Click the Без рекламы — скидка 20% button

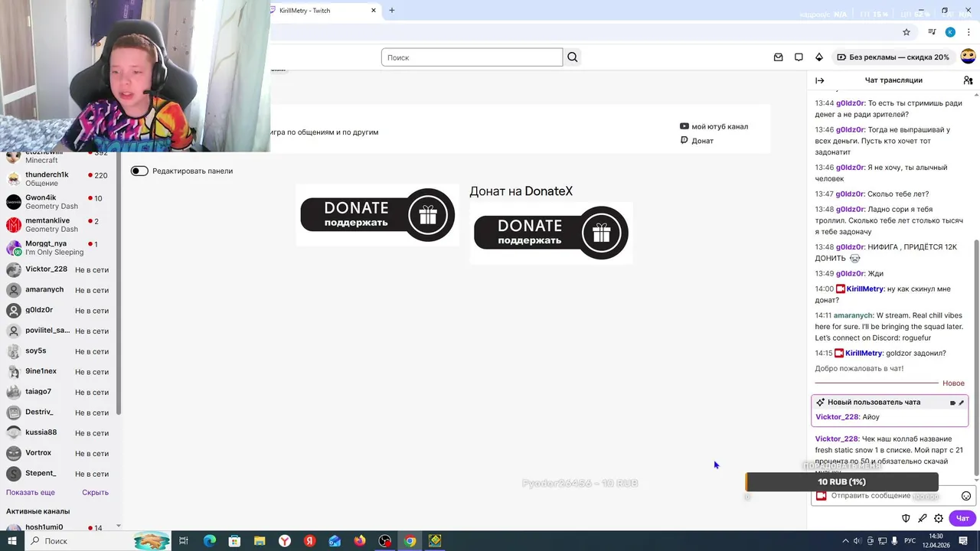point(893,57)
